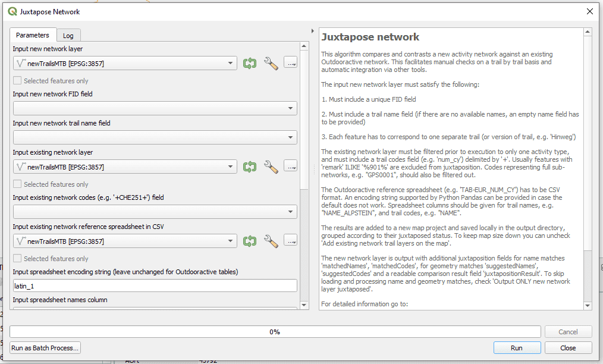Open Input new network trail name field dropdown
This screenshot has height=364, width=603.
click(x=155, y=137)
